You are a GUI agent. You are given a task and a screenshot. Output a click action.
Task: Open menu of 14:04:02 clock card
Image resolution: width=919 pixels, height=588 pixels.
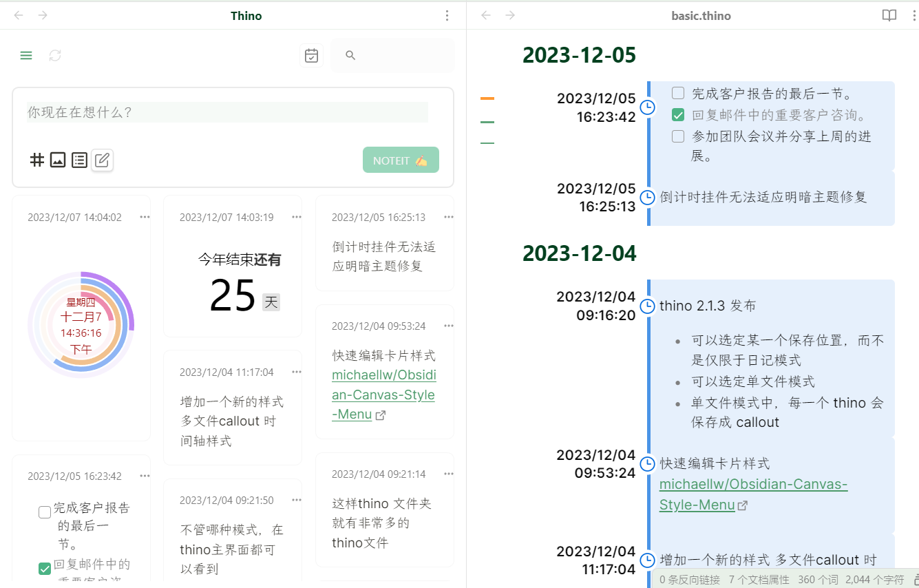coord(145,217)
